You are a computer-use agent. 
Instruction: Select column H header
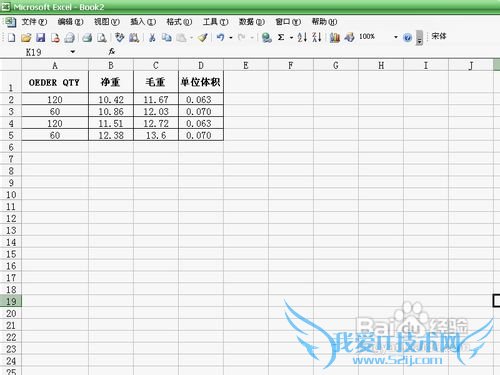[381, 65]
